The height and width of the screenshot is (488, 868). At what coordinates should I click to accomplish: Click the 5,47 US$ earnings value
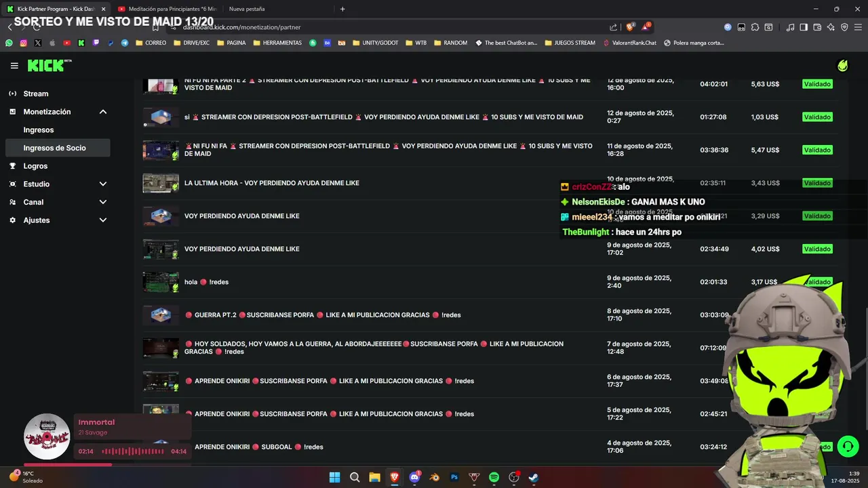point(765,150)
